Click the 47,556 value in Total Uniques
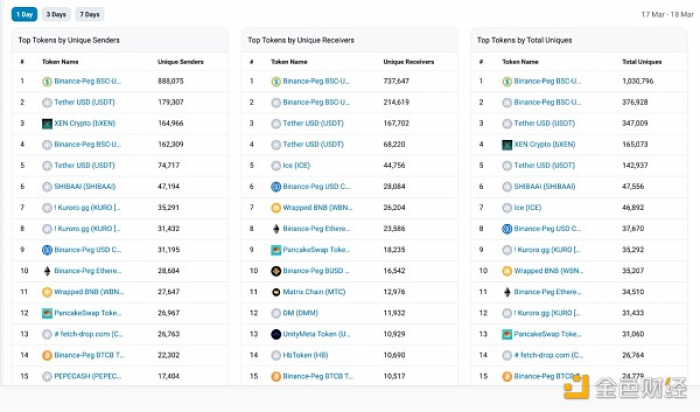The image size is (700, 412). 633,187
